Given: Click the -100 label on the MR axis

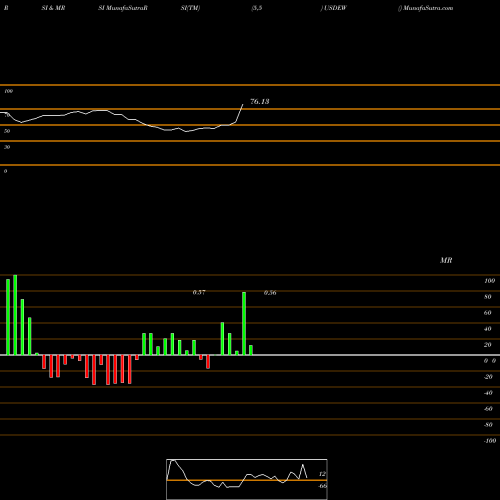Looking at the screenshot, I should click(x=490, y=441).
